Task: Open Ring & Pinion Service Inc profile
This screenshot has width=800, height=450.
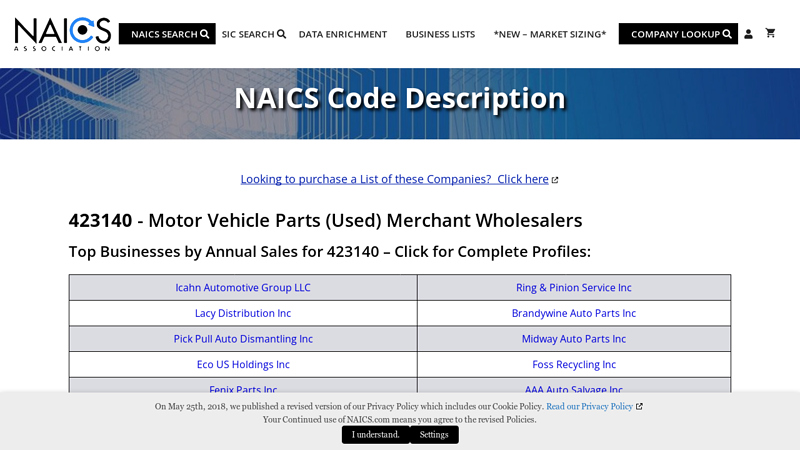Action: pos(573,288)
